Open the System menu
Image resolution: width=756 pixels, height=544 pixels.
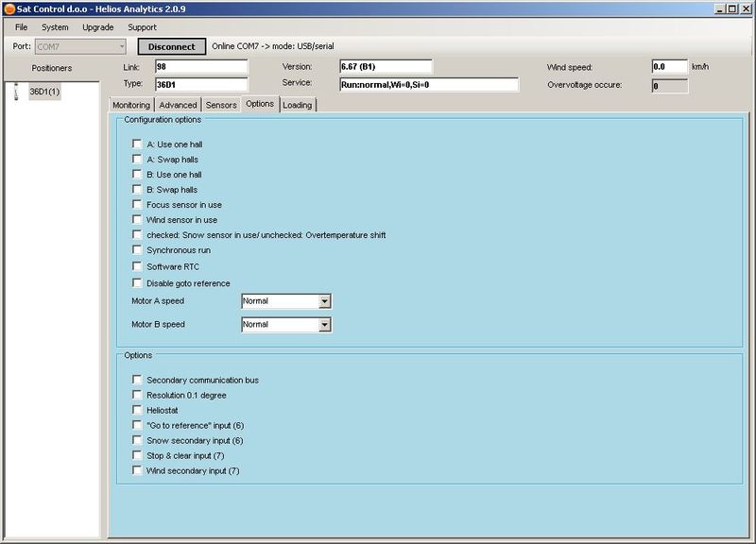(x=55, y=27)
